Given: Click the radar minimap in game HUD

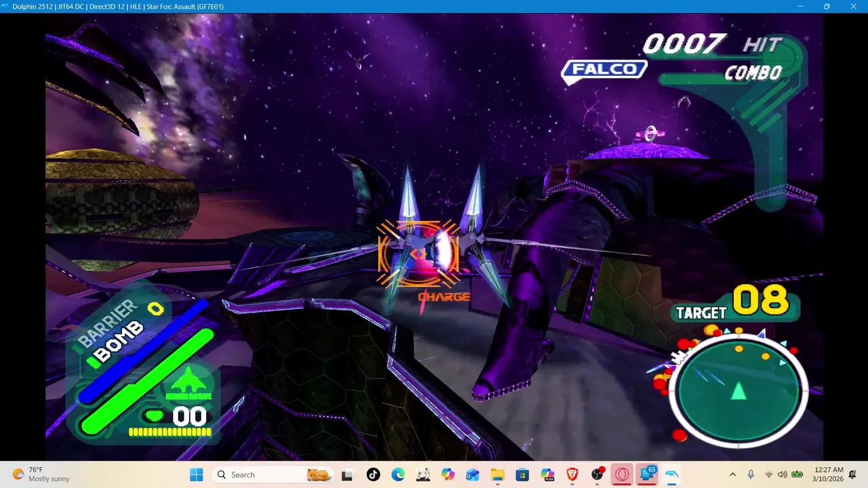Looking at the screenshot, I should 738,390.
